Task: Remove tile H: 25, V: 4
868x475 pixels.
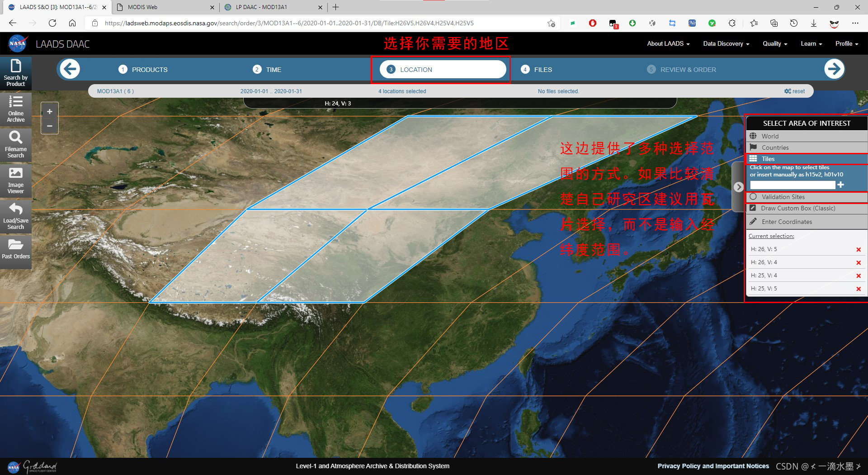Action: point(858,276)
